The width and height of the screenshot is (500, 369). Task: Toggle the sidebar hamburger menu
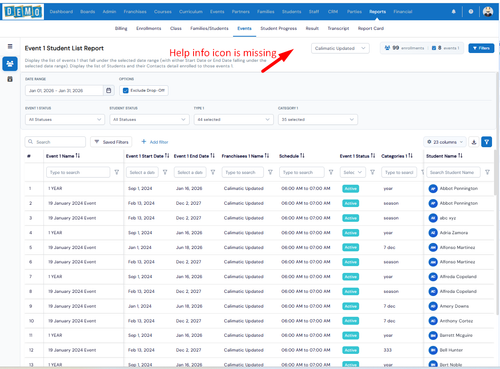(10, 46)
